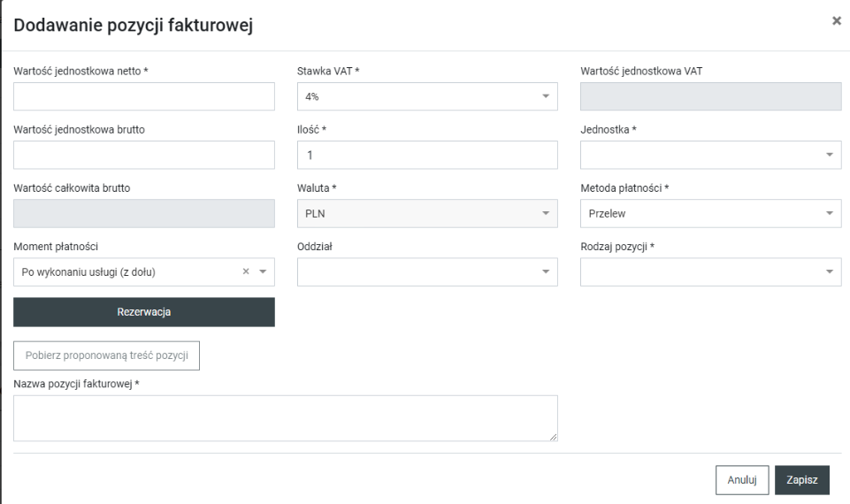Focus the Ilość quantity field
The width and height of the screenshot is (850, 504).
(427, 155)
